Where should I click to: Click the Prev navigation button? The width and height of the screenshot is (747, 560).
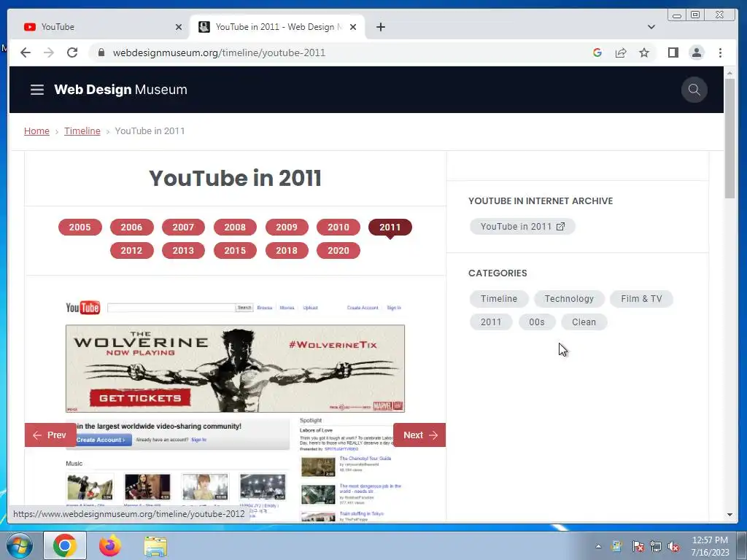[50, 435]
